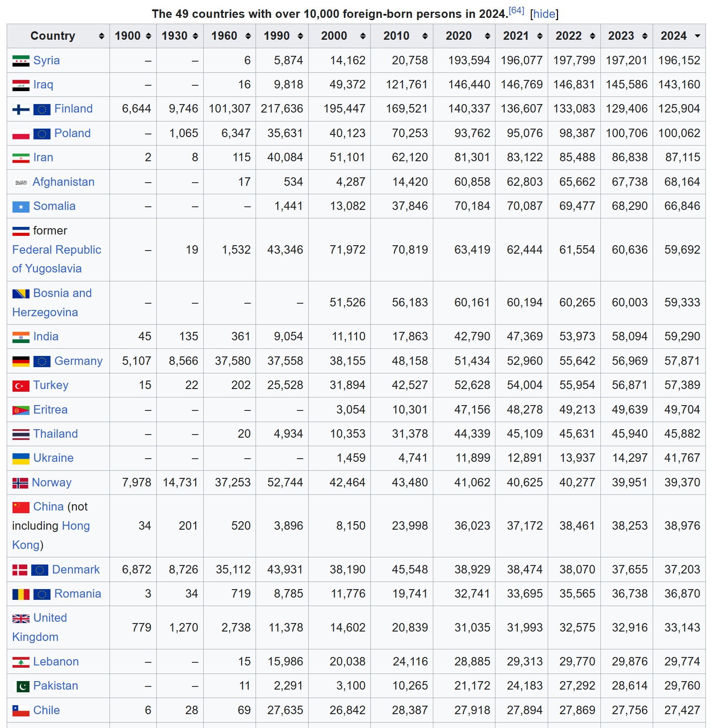Sort table by Country column
The image size is (713, 728).
(58, 36)
